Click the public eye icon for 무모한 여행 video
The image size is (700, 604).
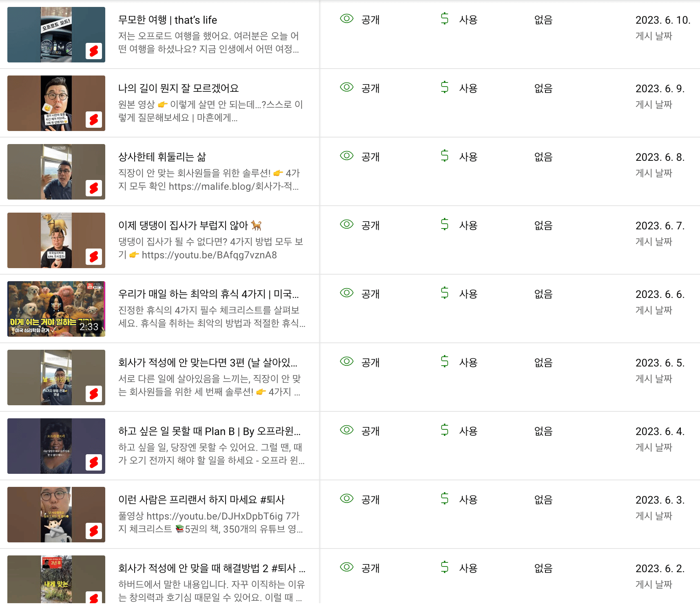click(347, 19)
